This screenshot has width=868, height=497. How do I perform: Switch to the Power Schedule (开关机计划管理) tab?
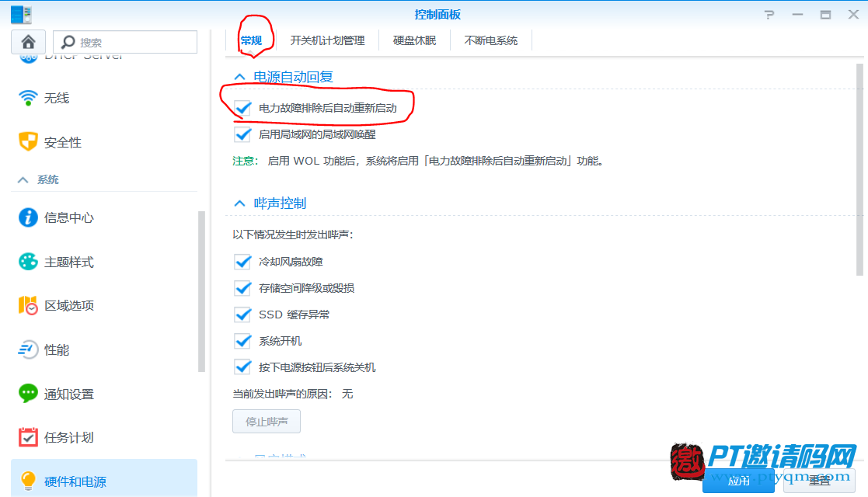click(x=327, y=40)
